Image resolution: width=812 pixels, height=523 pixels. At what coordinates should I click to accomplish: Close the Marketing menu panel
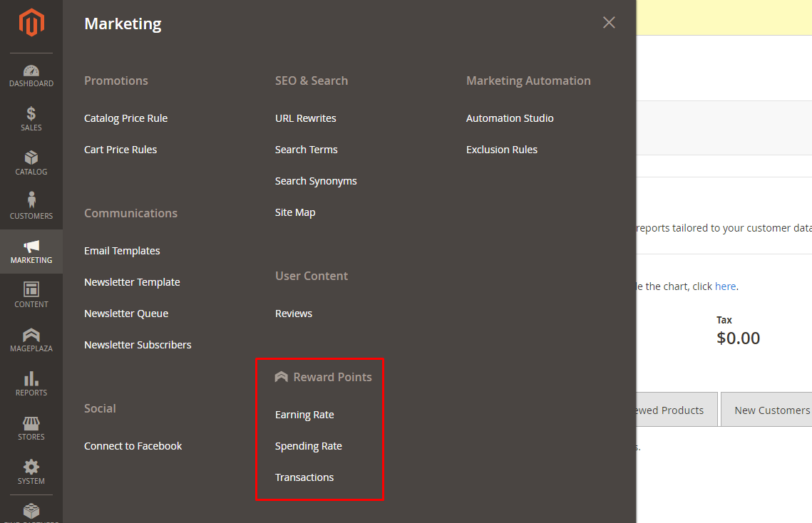coord(609,23)
